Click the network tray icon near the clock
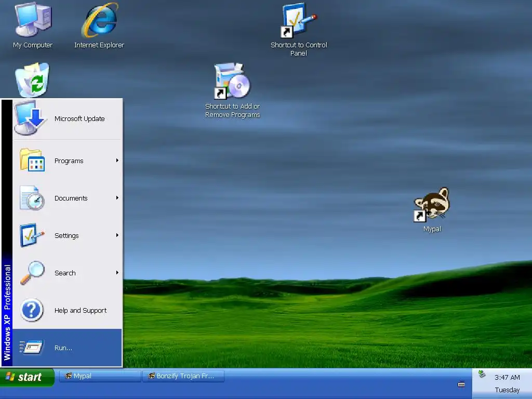Viewport: 532px width, 399px height. pyautogui.click(x=482, y=374)
